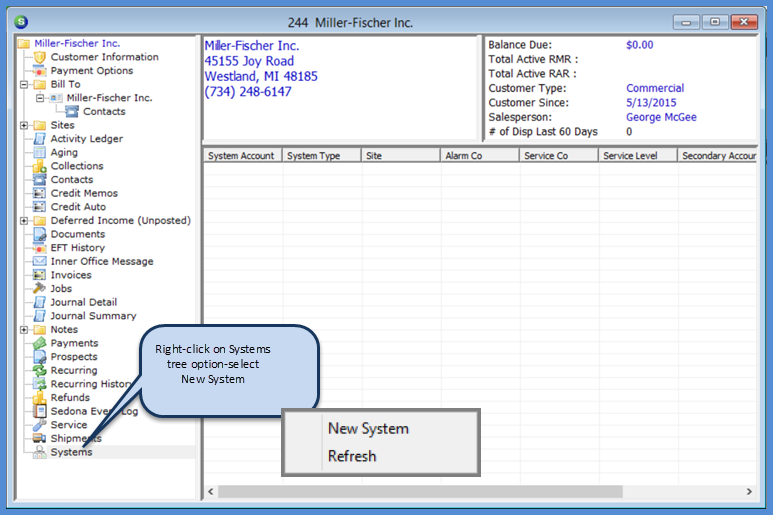
Task: Click the Journal Detail icon
Action: tap(39, 302)
